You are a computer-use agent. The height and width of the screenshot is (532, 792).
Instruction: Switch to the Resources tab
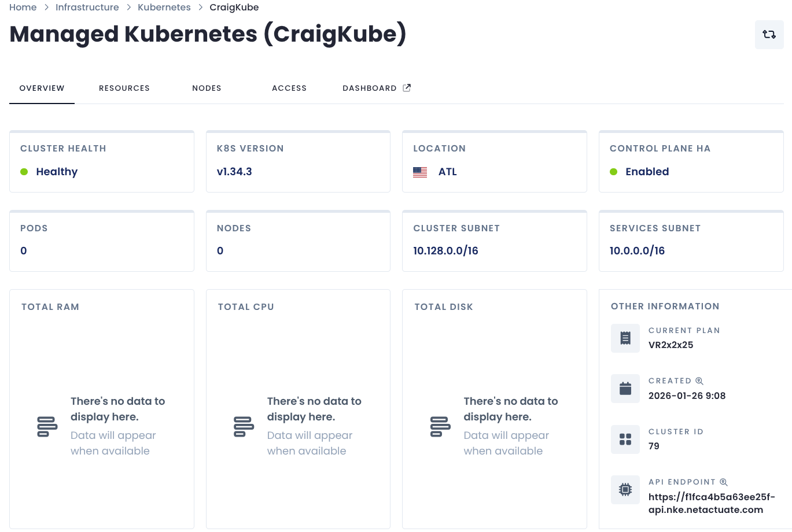124,88
